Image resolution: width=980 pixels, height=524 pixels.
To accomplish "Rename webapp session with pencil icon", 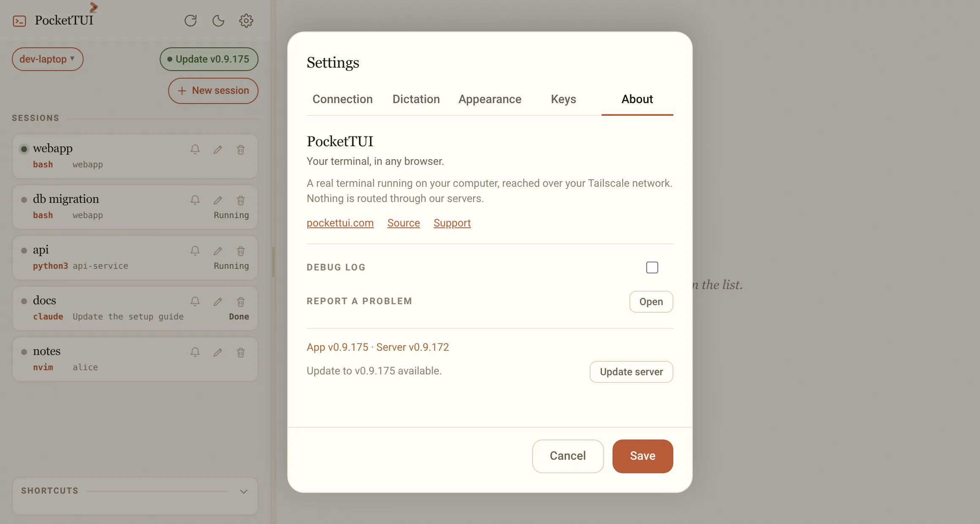I will [x=218, y=150].
